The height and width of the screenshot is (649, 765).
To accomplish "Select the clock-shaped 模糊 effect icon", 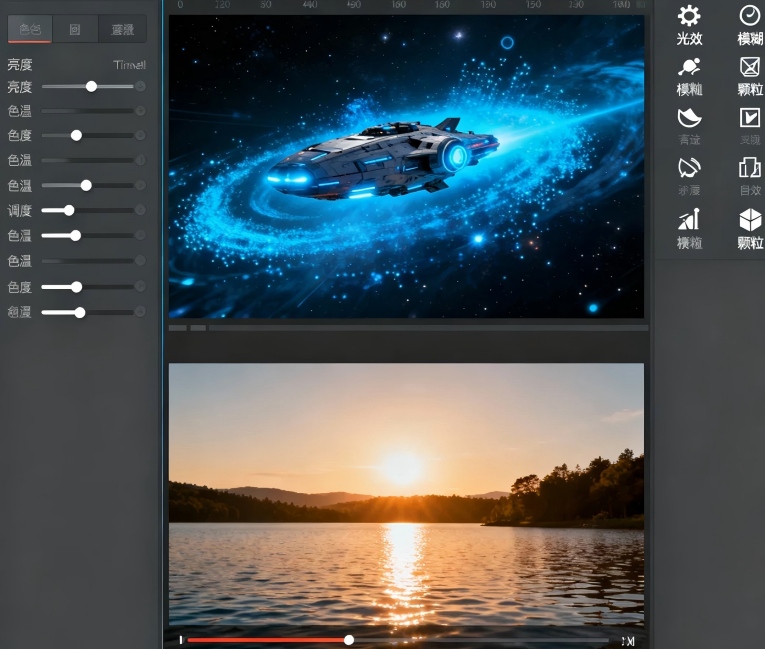I will (749, 16).
